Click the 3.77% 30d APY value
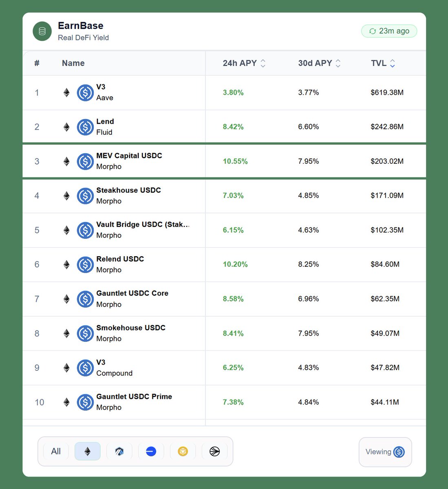448x489 pixels. tap(309, 93)
